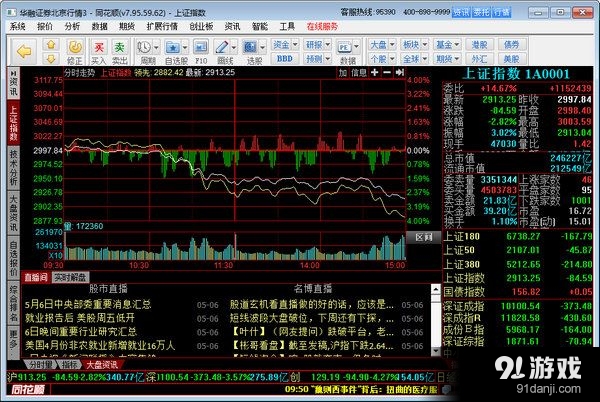Click the 选股 stock picker icon
Screen dimensions: 600x402
coord(250,47)
